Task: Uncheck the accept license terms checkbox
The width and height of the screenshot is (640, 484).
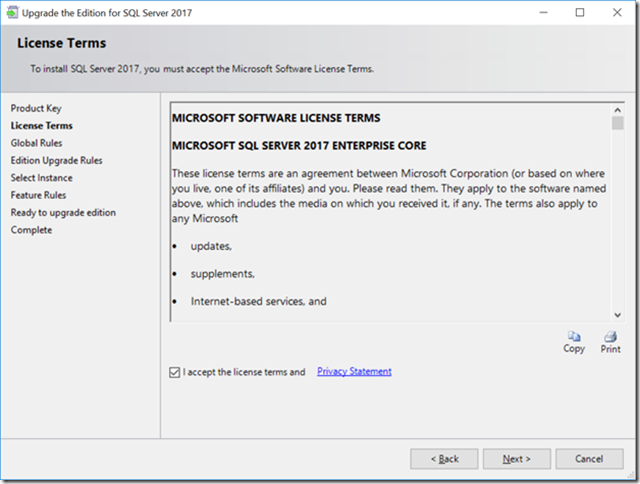Action: 174,372
